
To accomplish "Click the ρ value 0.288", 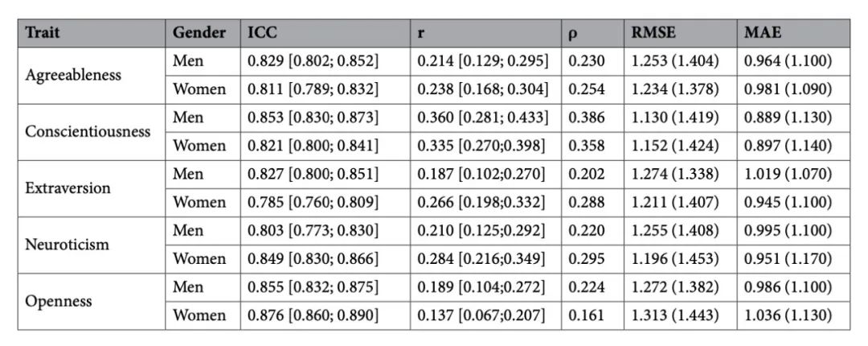I will click(x=587, y=203).
